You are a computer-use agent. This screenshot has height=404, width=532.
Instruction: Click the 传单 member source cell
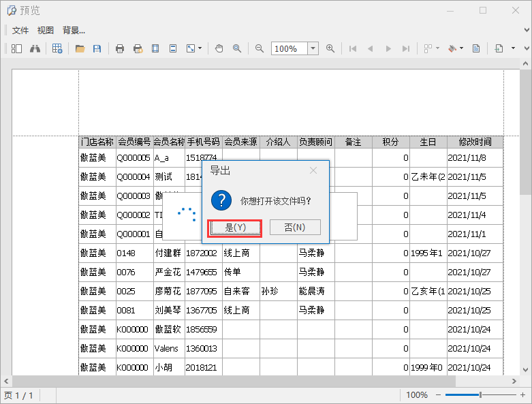tap(241, 272)
